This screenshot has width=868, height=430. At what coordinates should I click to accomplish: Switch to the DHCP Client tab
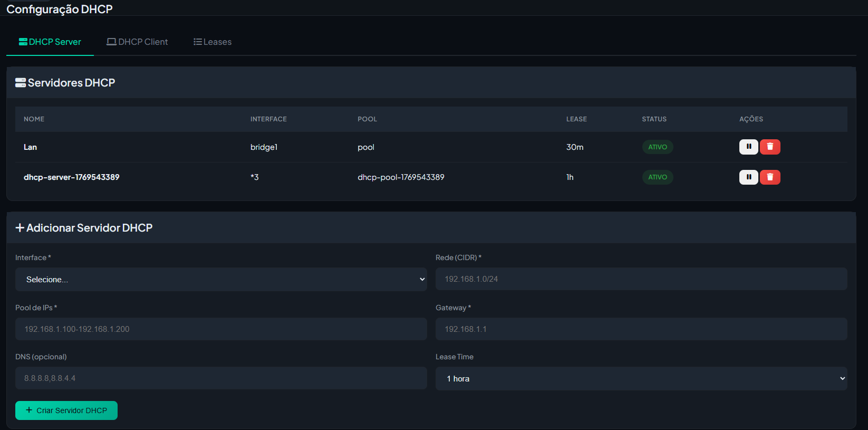click(137, 42)
